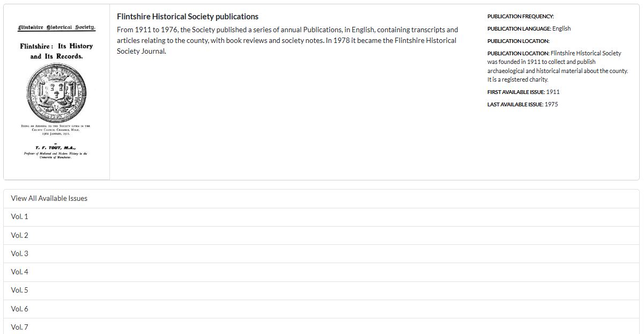Viewport: 644px width, 334px height.
Task: Choose Vol. 5 from available issues
Action: [x=19, y=290]
